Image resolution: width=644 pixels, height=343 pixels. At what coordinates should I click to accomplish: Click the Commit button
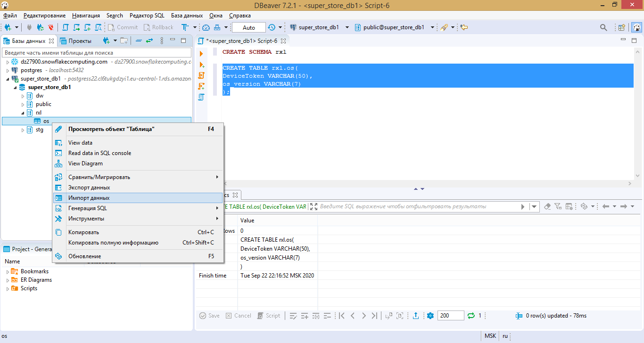pyautogui.click(x=123, y=27)
